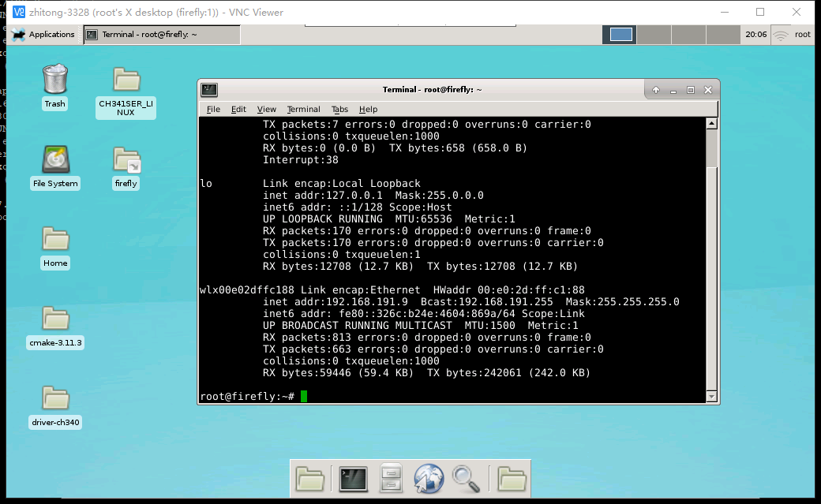Minimize the VNC Viewer window

(725, 12)
